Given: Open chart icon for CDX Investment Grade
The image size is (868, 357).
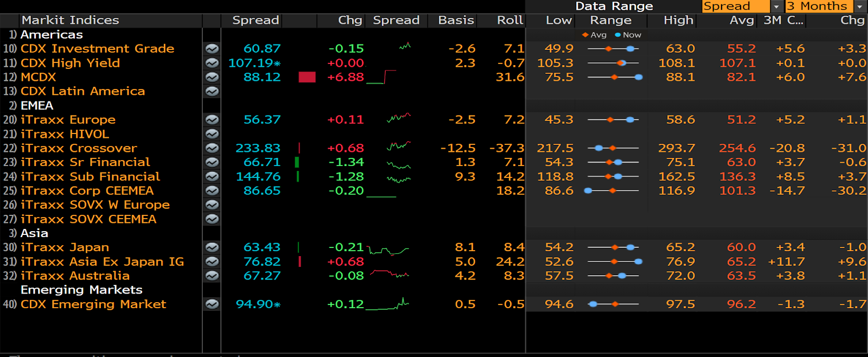Looking at the screenshot, I should pos(212,49).
